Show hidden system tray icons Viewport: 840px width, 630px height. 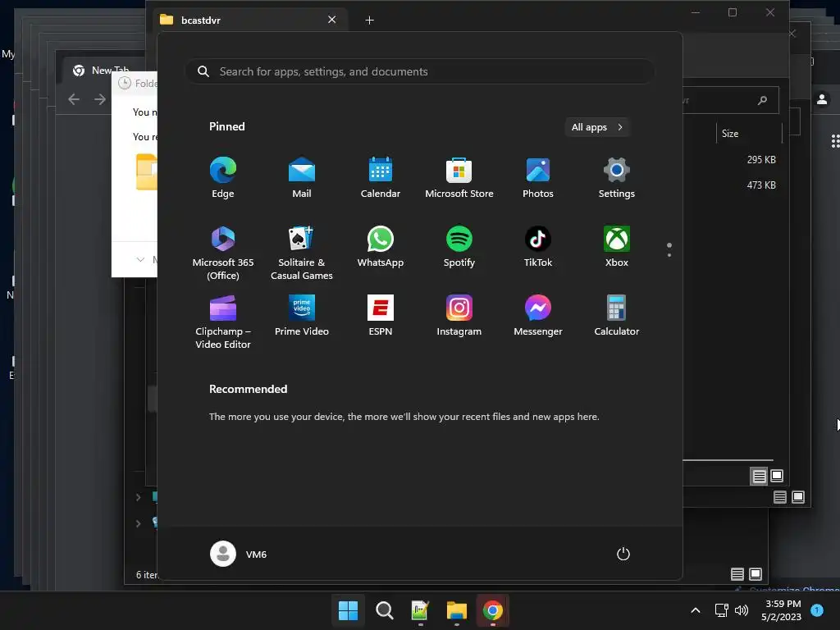tap(696, 610)
